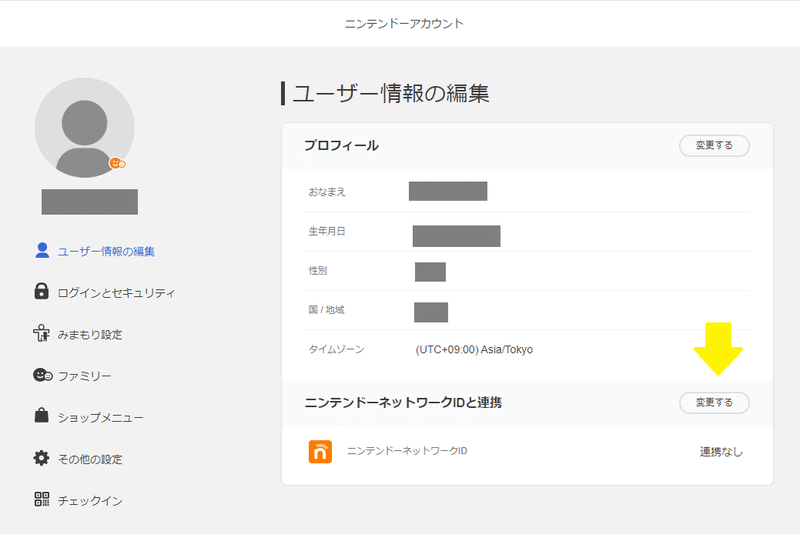The height and width of the screenshot is (534, 800).
Task: Click the プロフィール section heading
Action: pyautogui.click(x=341, y=145)
